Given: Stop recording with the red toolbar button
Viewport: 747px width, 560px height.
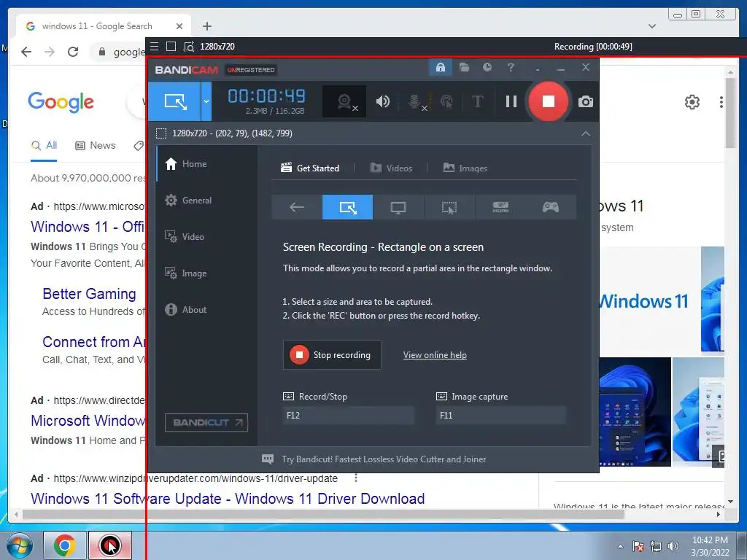Looking at the screenshot, I should pos(548,101).
